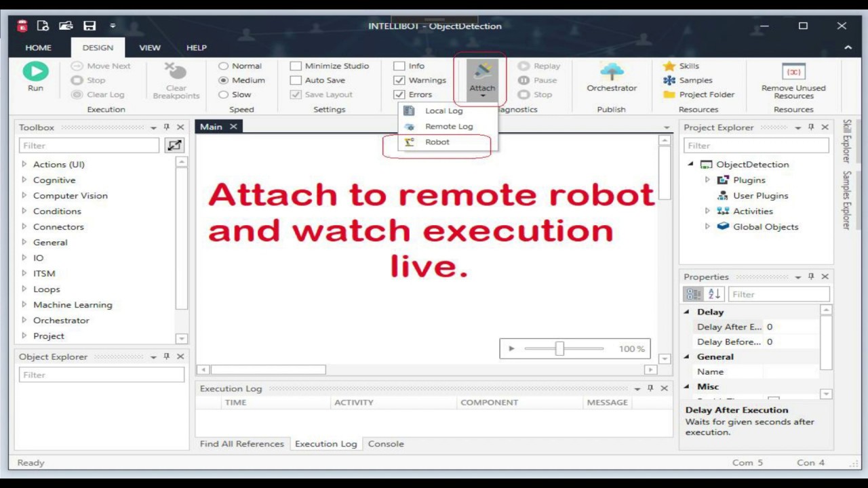Open Skills star icon in Resources
Viewport: 868px width, 488px height.
click(x=669, y=66)
